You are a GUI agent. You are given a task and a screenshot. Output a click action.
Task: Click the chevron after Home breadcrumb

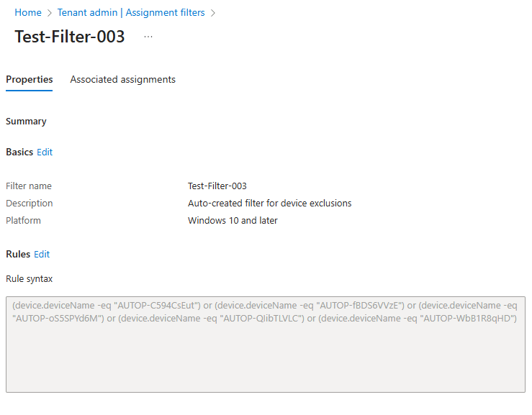point(50,13)
